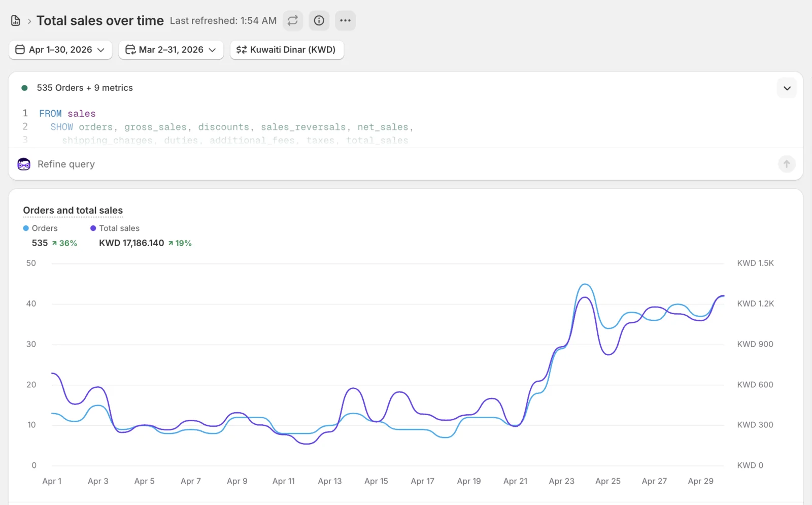Click the Orders and total sales heading
The width and height of the screenshot is (812, 505).
[73, 210]
